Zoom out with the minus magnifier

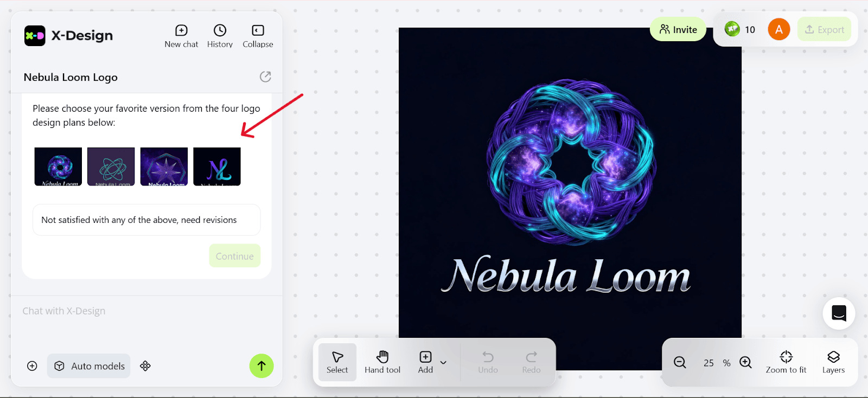pos(680,362)
